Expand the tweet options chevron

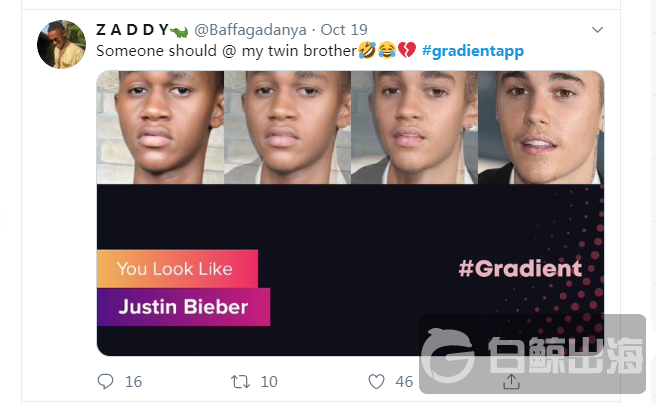[x=597, y=30]
